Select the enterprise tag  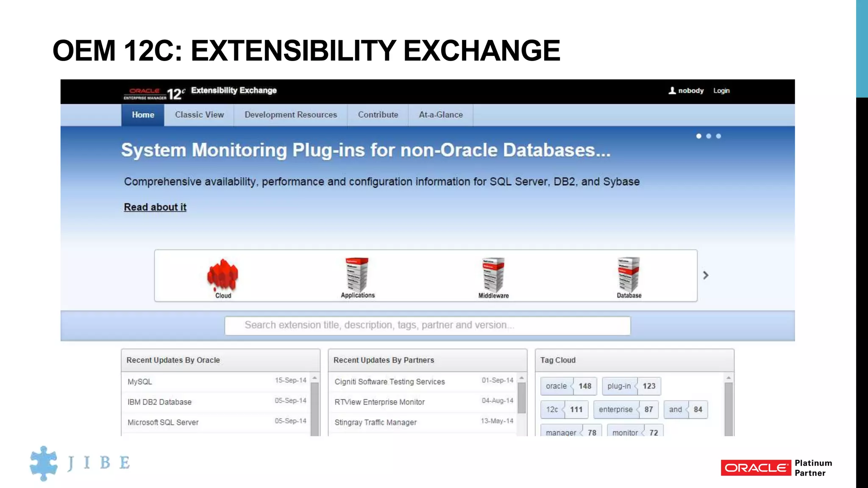tap(626, 410)
